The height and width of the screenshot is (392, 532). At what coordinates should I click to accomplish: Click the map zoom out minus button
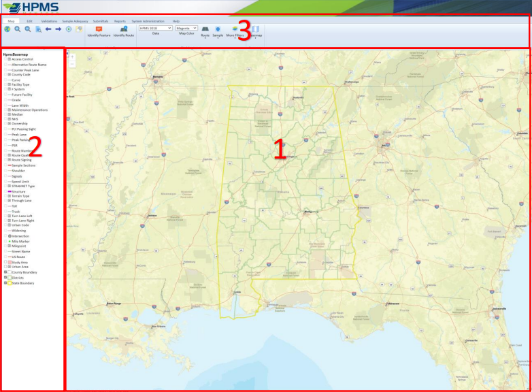(72, 64)
